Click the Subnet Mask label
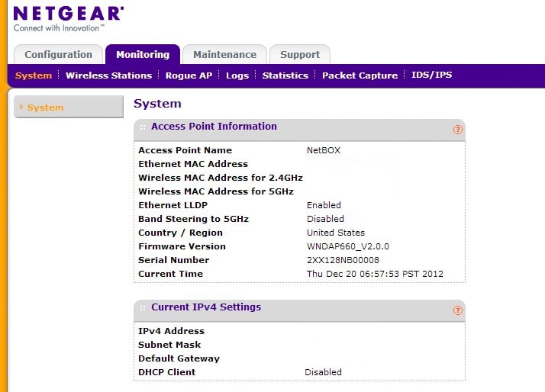Image resolution: width=545 pixels, height=392 pixels. [x=169, y=345]
